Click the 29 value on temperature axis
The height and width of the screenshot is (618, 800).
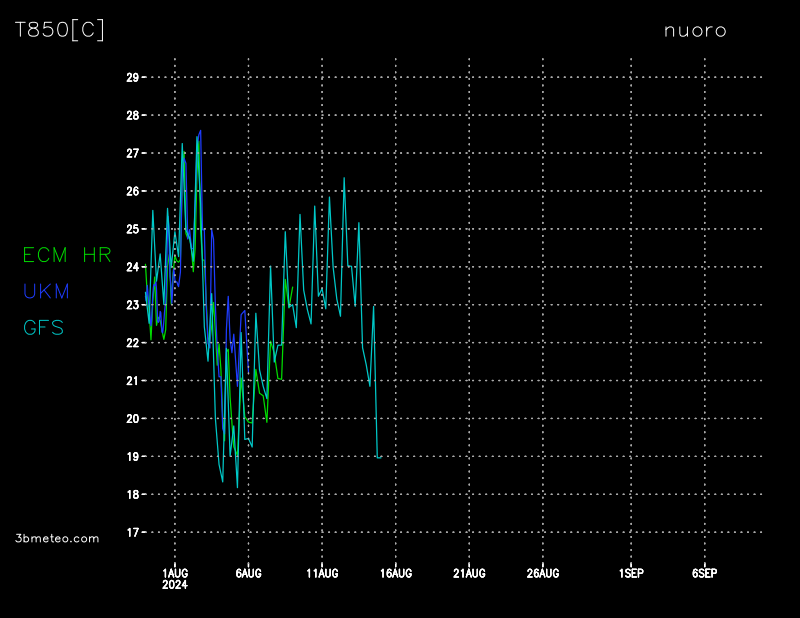[x=132, y=77]
